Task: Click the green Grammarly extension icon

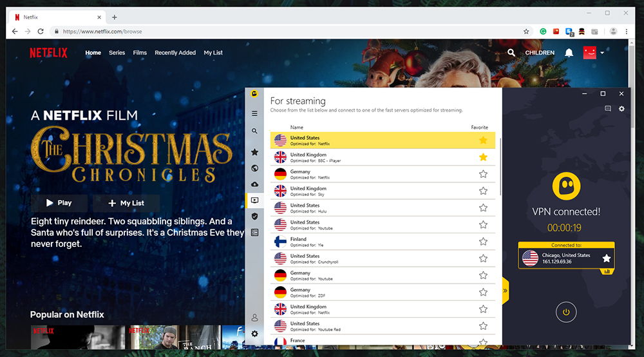Action: 543,31
